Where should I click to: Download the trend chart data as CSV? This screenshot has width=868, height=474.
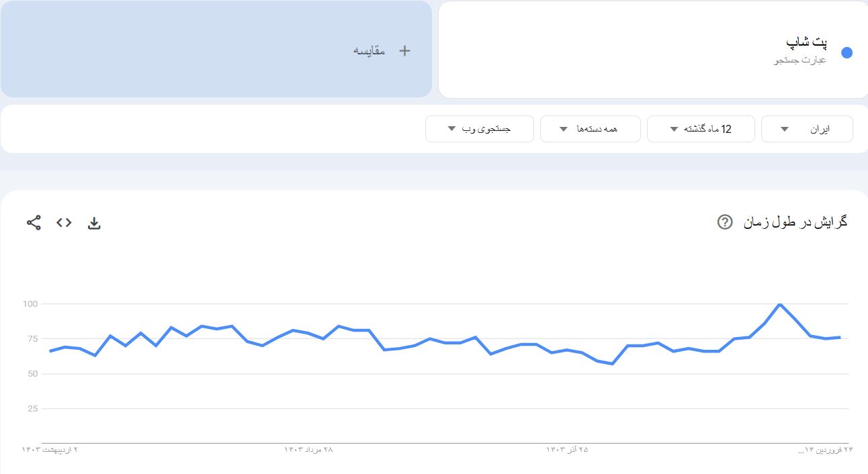pos(94,224)
